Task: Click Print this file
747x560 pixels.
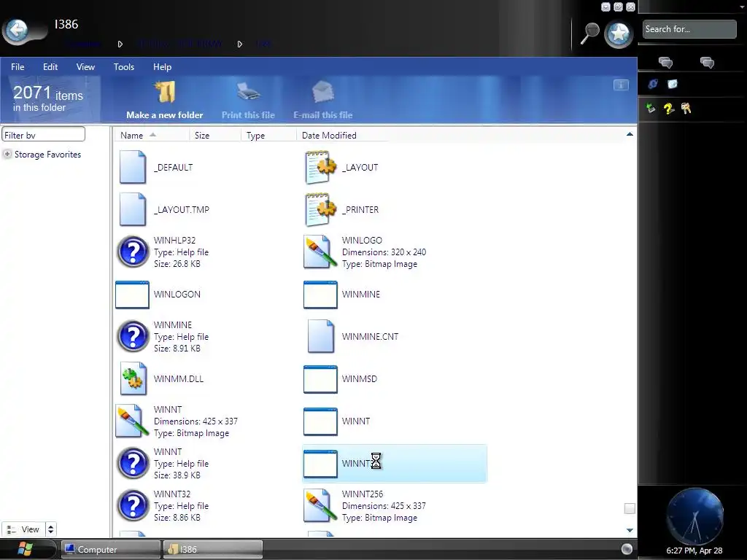Action: pos(248,99)
